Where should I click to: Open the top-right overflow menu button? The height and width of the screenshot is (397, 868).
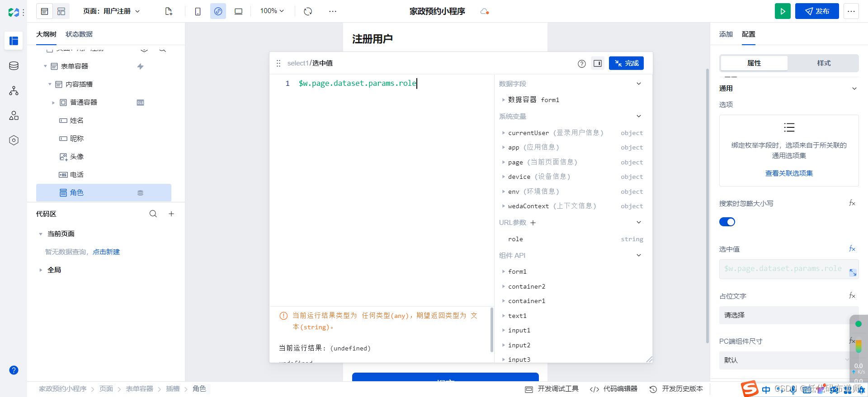851,11
